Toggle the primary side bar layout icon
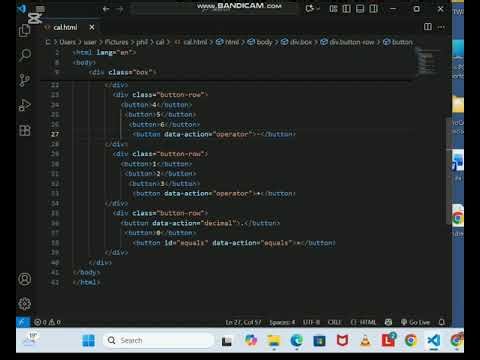This screenshot has height=360, width=480. pos(347,9)
